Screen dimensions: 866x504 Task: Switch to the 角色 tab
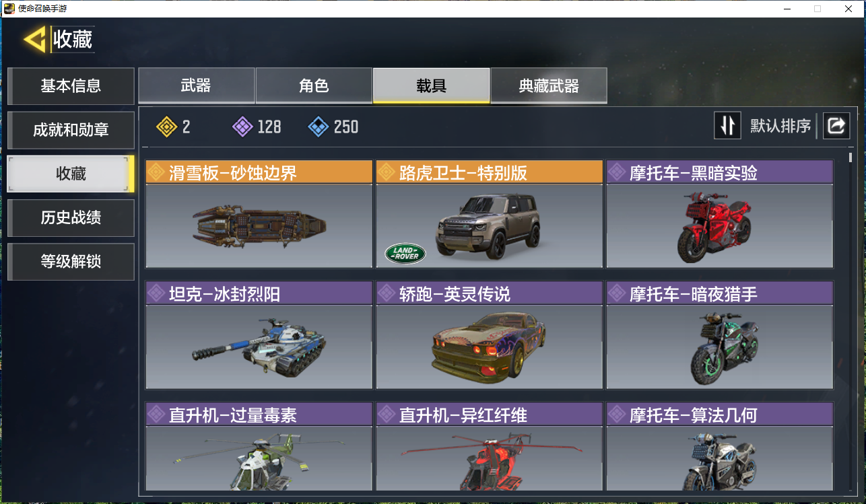pos(314,85)
